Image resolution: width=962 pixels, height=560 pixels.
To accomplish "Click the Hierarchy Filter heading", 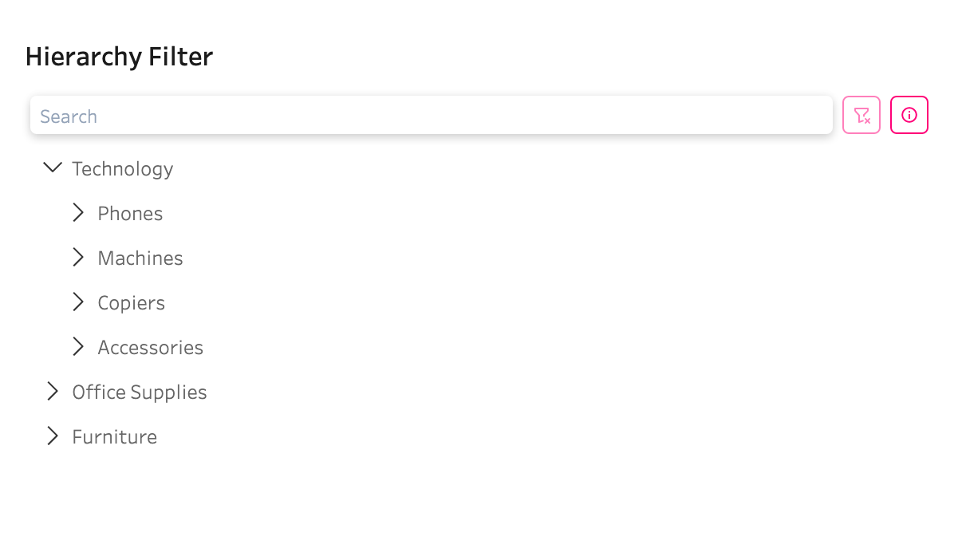I will (119, 57).
